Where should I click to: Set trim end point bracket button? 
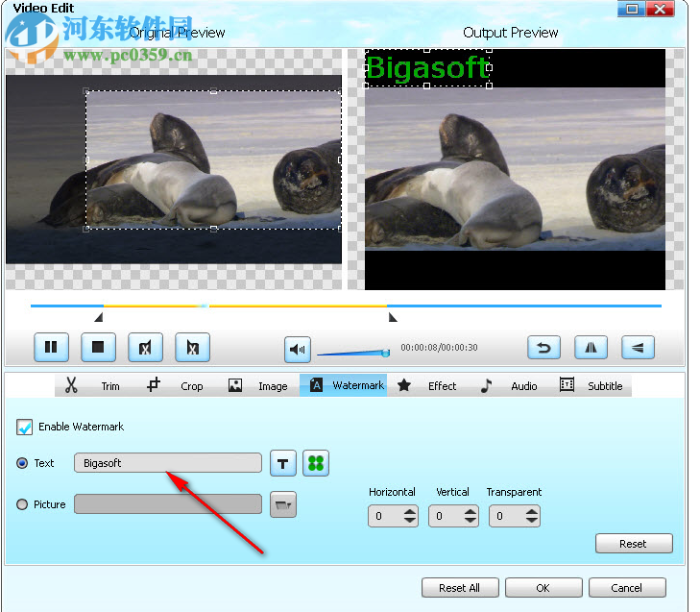click(x=192, y=347)
